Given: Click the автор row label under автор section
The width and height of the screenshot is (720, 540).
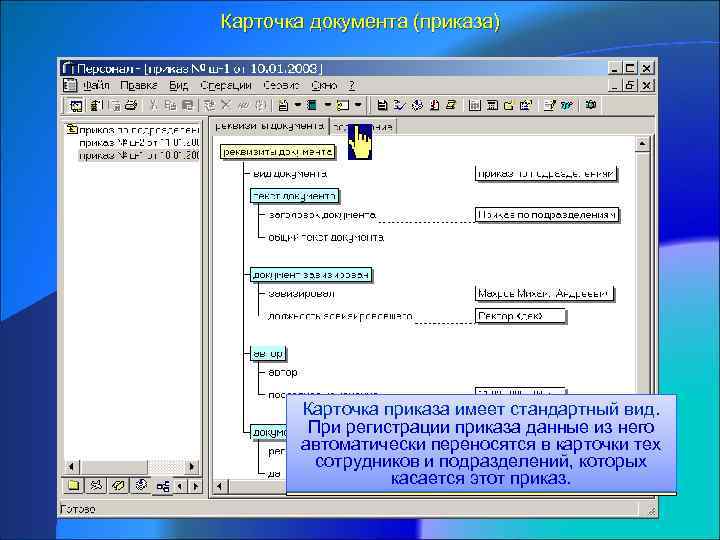Looking at the screenshot, I should (x=282, y=372).
